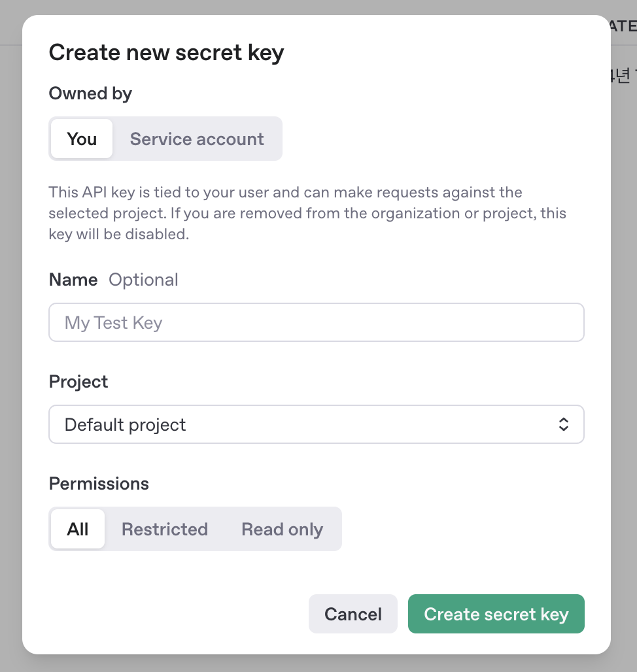This screenshot has width=637, height=672.
Task: Click the Create new secret key heading
Action: pos(166,52)
